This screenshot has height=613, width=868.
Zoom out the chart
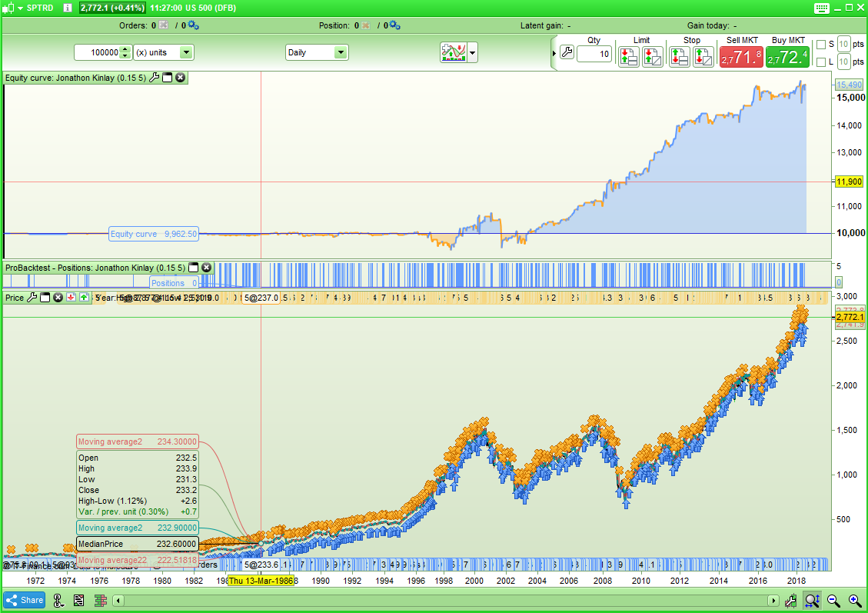click(x=833, y=600)
